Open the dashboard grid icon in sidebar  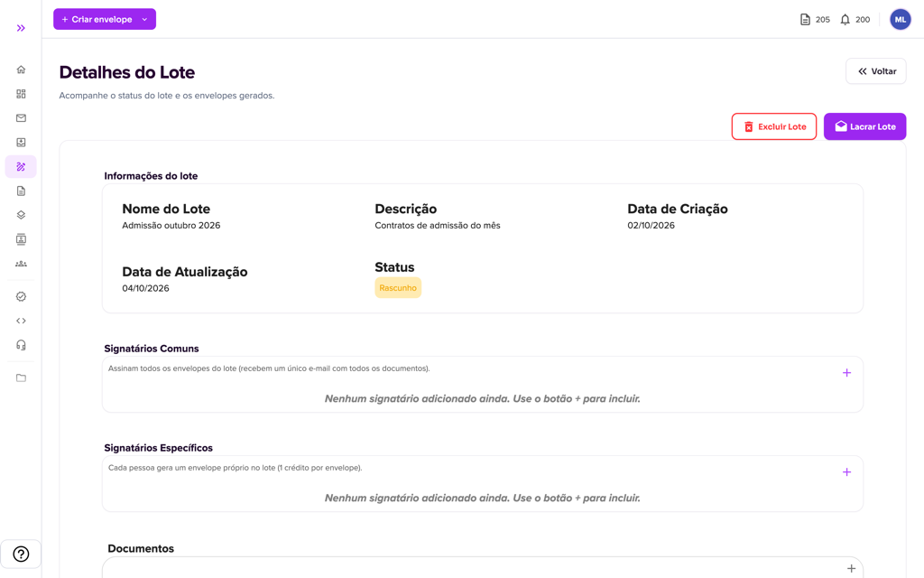pos(21,94)
